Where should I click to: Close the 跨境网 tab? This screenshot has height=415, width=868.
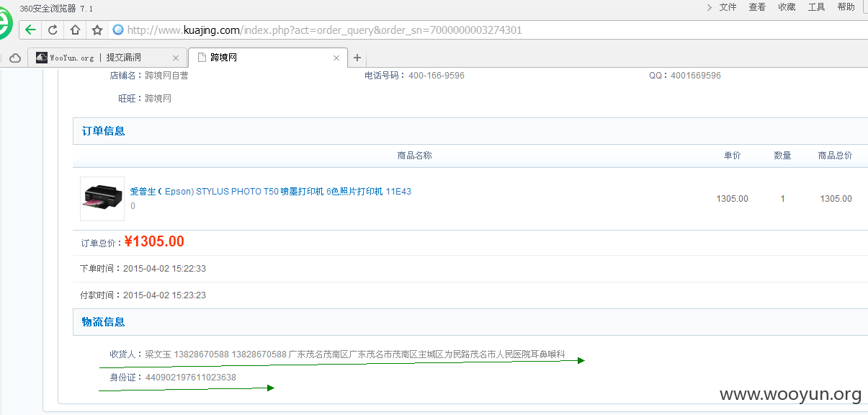point(336,58)
